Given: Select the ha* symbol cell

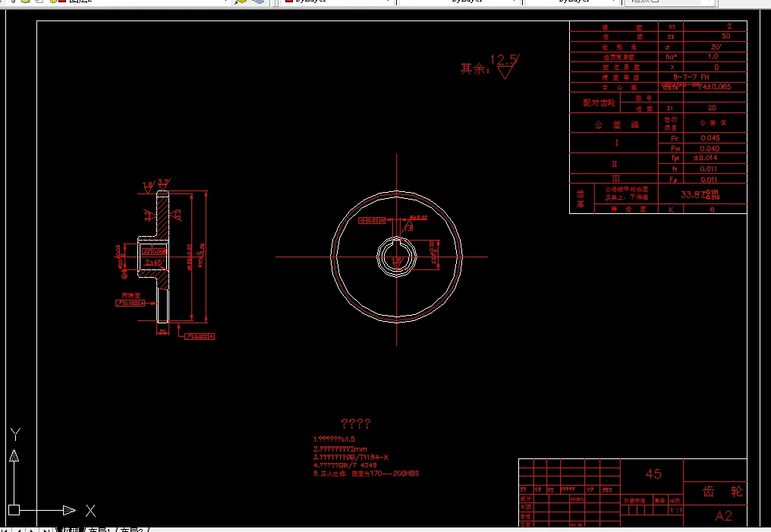Looking at the screenshot, I should click(x=671, y=57).
